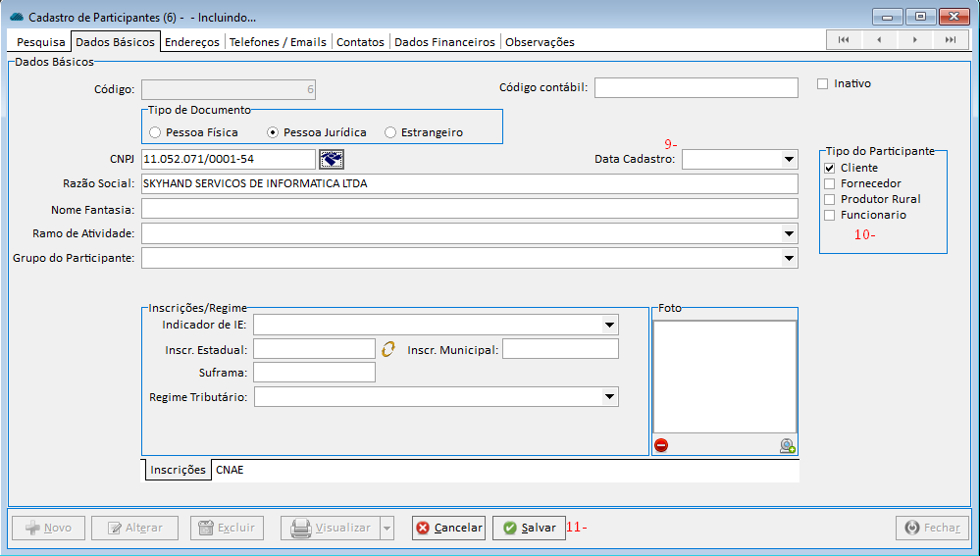980x556 pixels.
Task: Enable the Inativo checkbox
Action: pos(823,84)
